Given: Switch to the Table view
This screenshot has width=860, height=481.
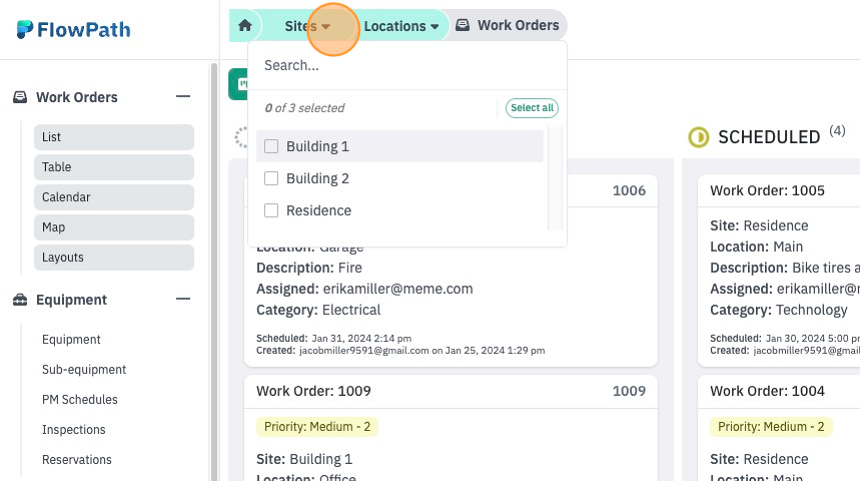Looking at the screenshot, I should click(114, 167).
